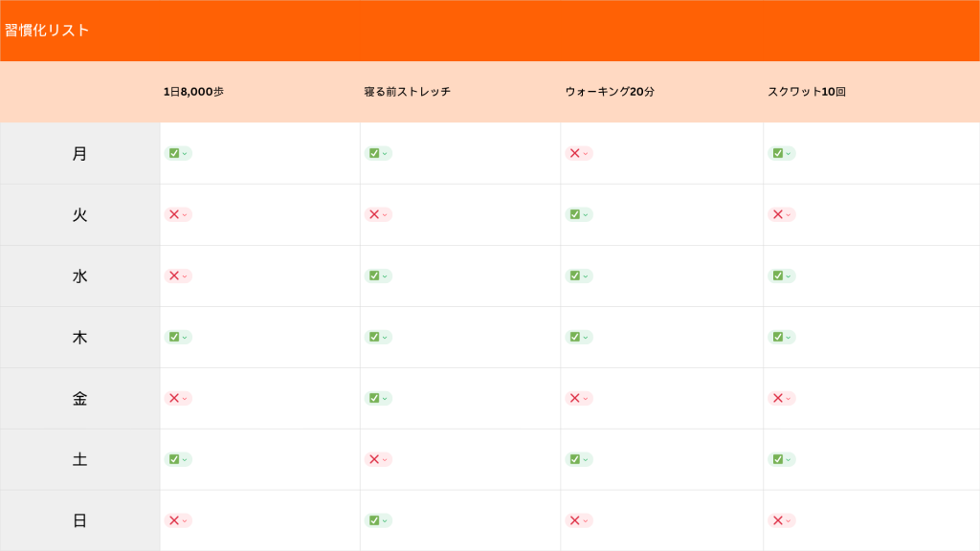Click the red X icon for 金 1日8,000歩
Image resolution: width=980 pixels, height=551 pixels.
[x=173, y=398]
